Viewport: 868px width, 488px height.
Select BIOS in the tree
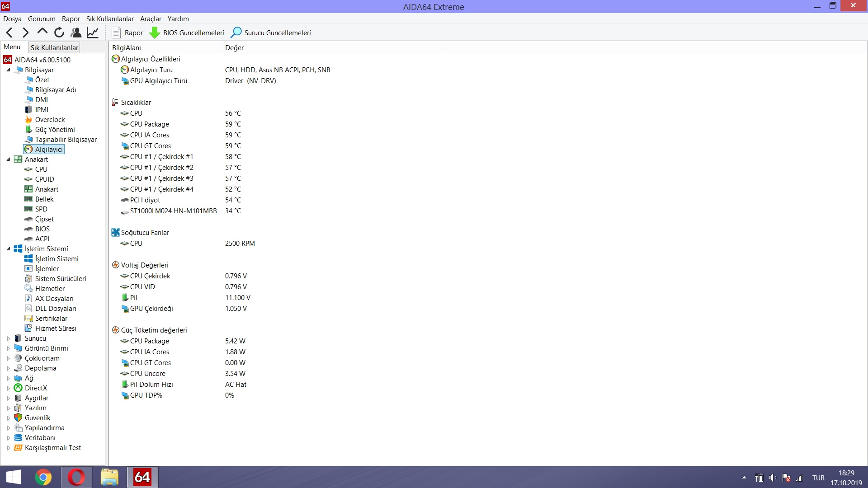click(42, 229)
